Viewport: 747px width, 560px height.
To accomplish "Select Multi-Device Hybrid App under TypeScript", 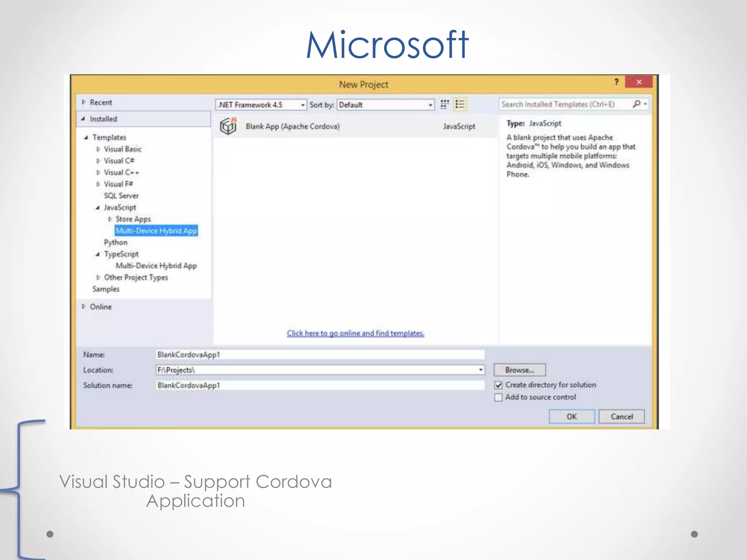I will point(156,266).
